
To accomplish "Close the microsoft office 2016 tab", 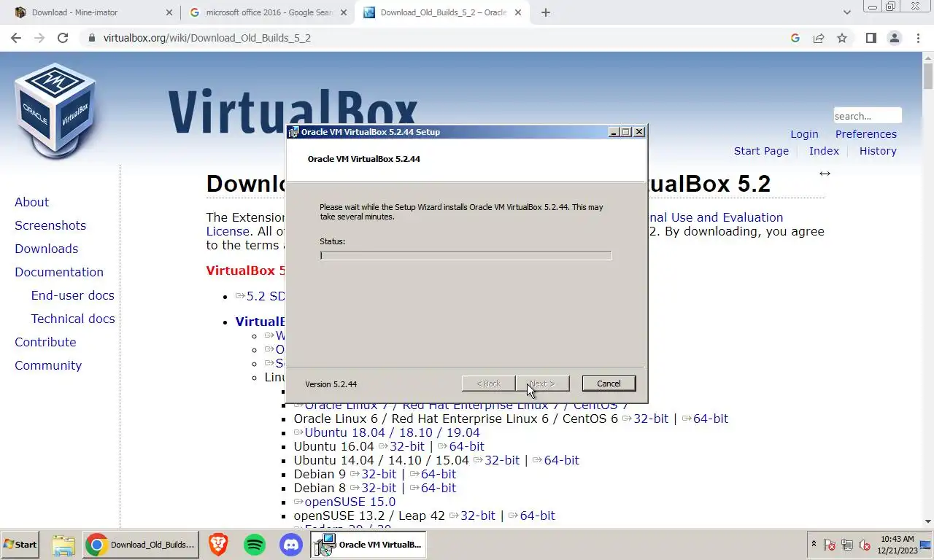I will click(x=343, y=12).
